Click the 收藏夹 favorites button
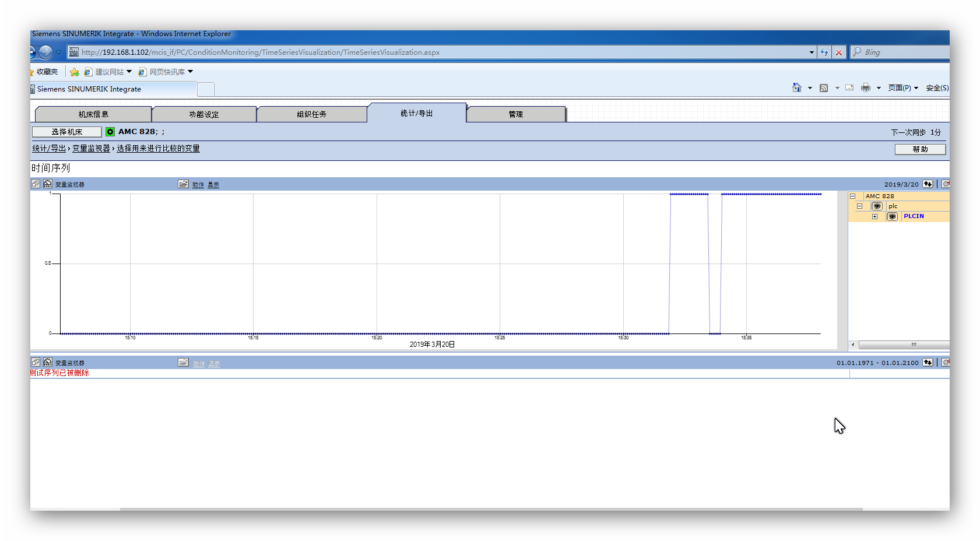980x541 pixels. (x=44, y=72)
